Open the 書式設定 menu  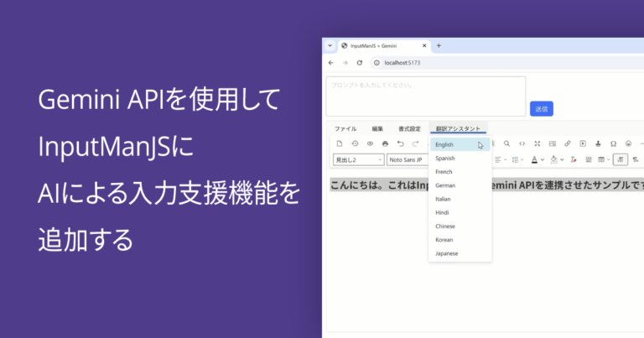tap(409, 129)
